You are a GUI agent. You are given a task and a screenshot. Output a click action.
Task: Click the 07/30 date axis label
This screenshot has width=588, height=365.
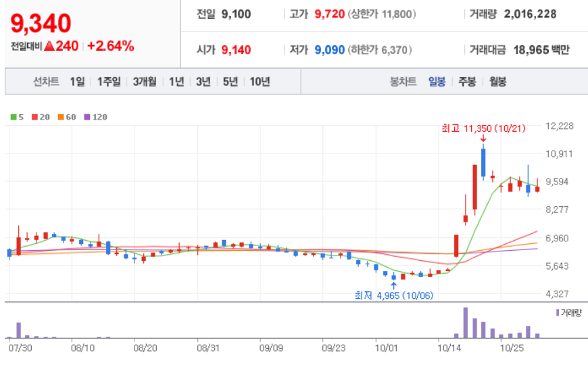pos(20,348)
